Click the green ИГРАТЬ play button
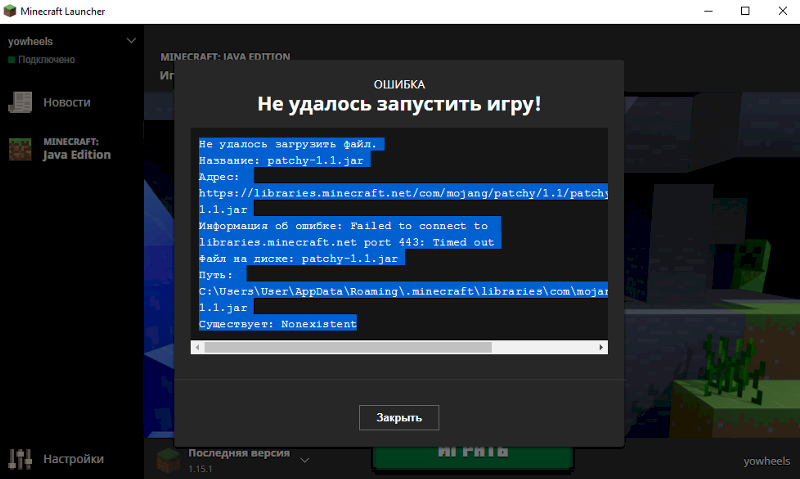This screenshot has height=479, width=800. click(x=473, y=456)
